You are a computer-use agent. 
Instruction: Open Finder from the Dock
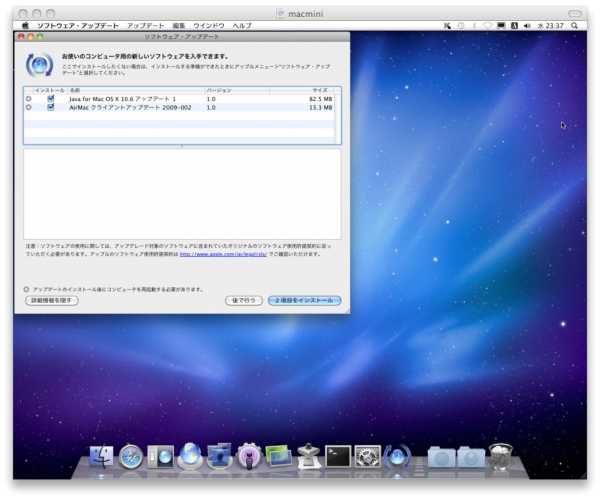(x=101, y=457)
